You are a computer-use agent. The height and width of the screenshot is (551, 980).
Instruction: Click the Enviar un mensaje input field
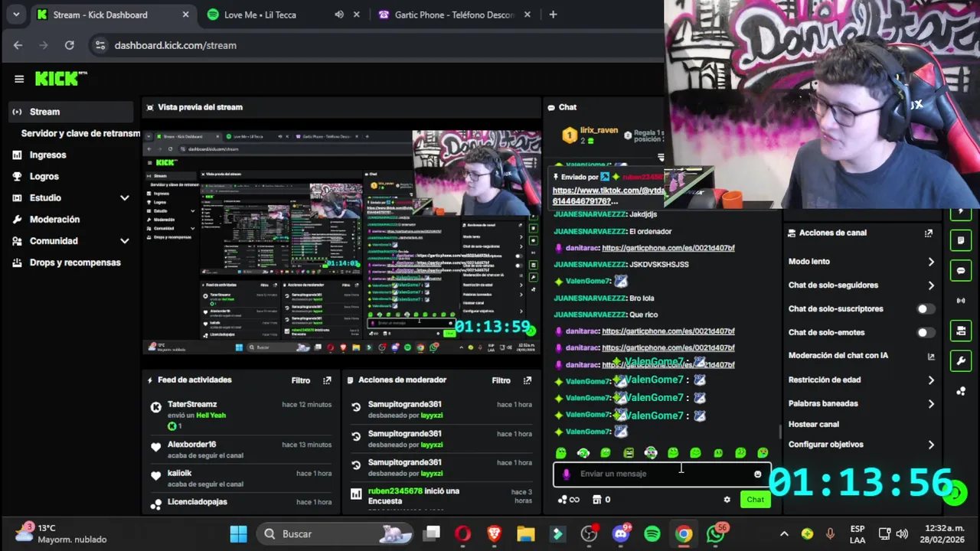tap(662, 474)
